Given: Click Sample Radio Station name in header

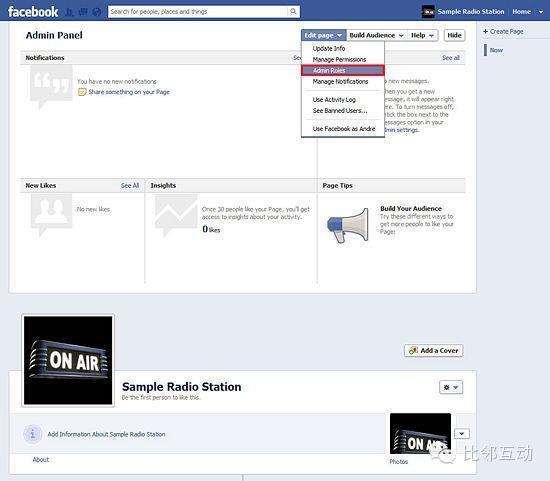Looking at the screenshot, I should pyautogui.click(x=470, y=12).
